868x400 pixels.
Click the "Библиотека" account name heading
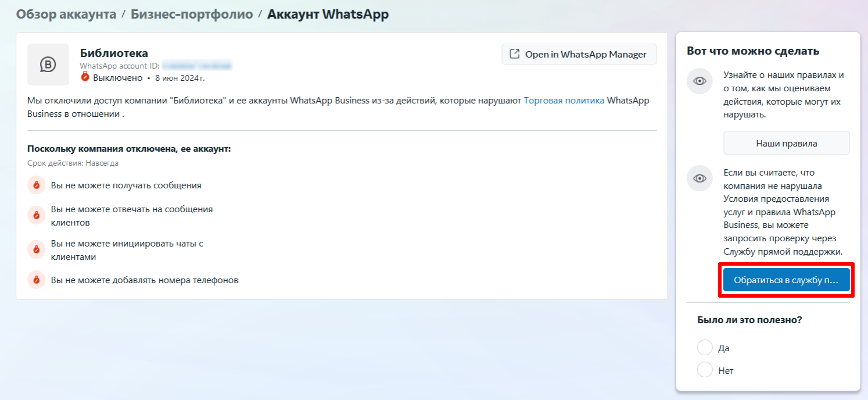pos(114,53)
